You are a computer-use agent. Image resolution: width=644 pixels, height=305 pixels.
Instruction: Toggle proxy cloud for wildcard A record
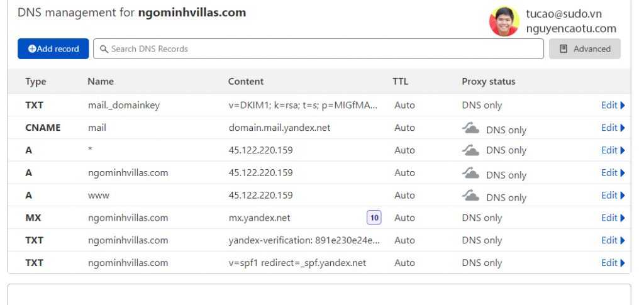[470, 150]
